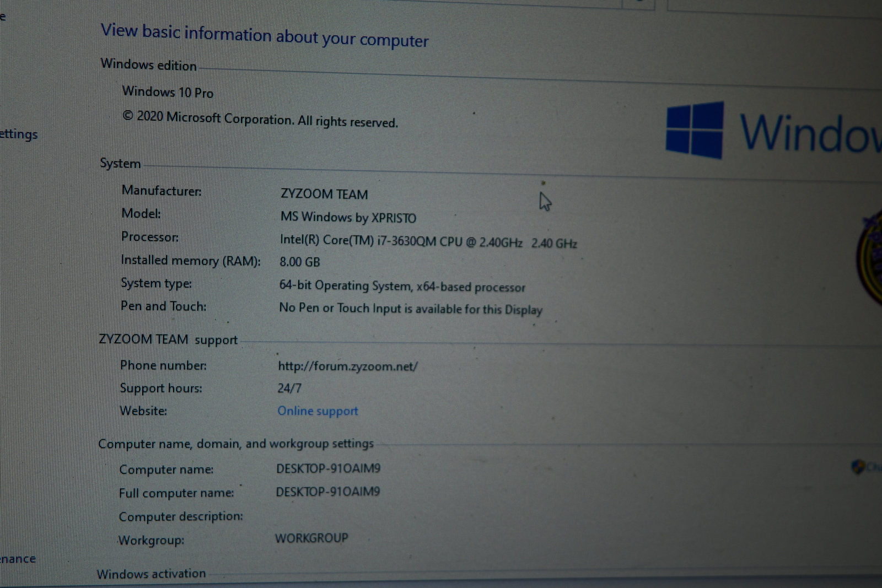
Task: Click the 'Full computer name:' label
Action: point(176,493)
